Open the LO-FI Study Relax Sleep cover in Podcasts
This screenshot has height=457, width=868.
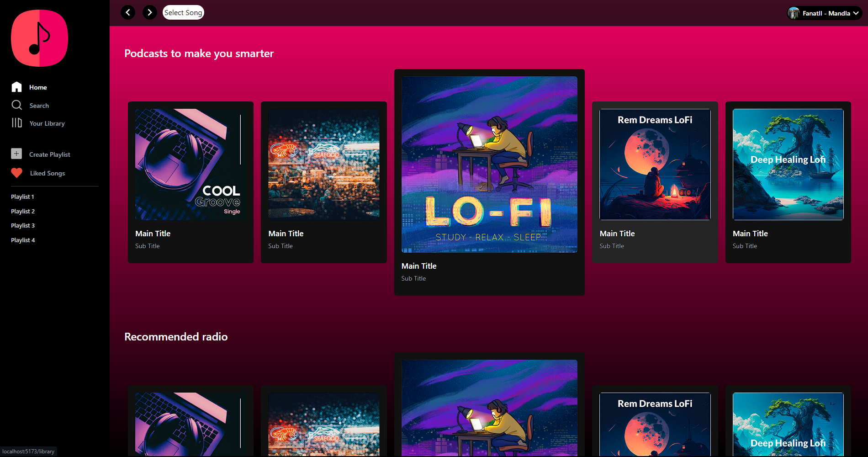pos(489,165)
